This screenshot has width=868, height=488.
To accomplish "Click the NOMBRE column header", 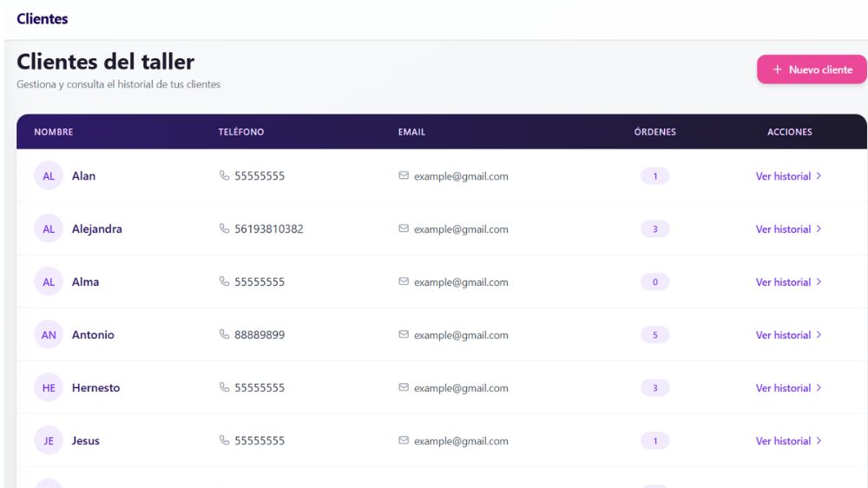I will click(54, 132).
